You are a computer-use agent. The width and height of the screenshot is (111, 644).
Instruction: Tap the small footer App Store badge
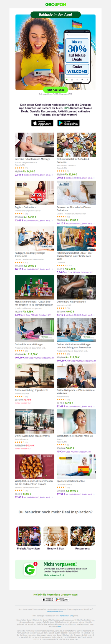click(x=48, y=600)
